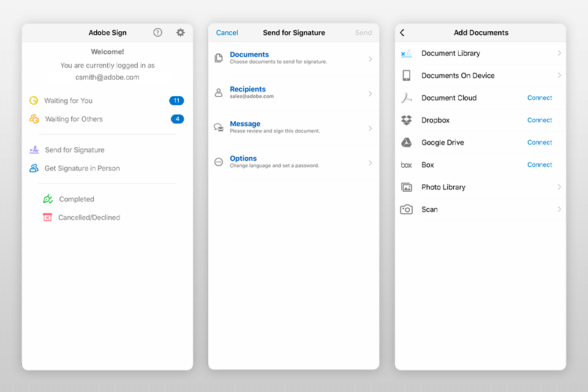Tap the red Cancelled/Declined icon

pos(48,217)
